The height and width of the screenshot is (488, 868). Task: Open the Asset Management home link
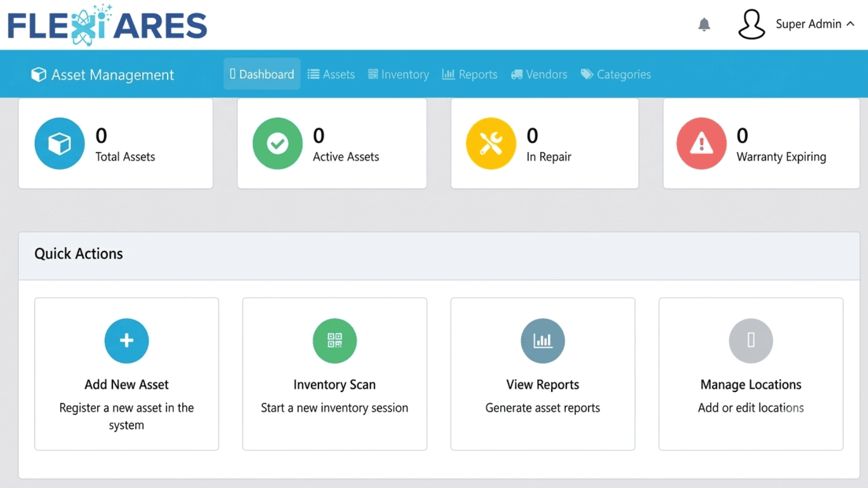pos(103,74)
